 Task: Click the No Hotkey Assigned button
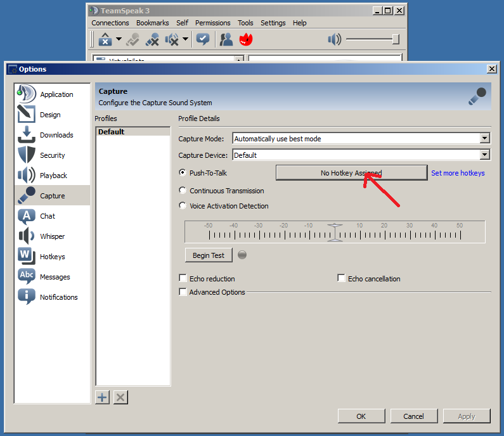click(x=351, y=173)
